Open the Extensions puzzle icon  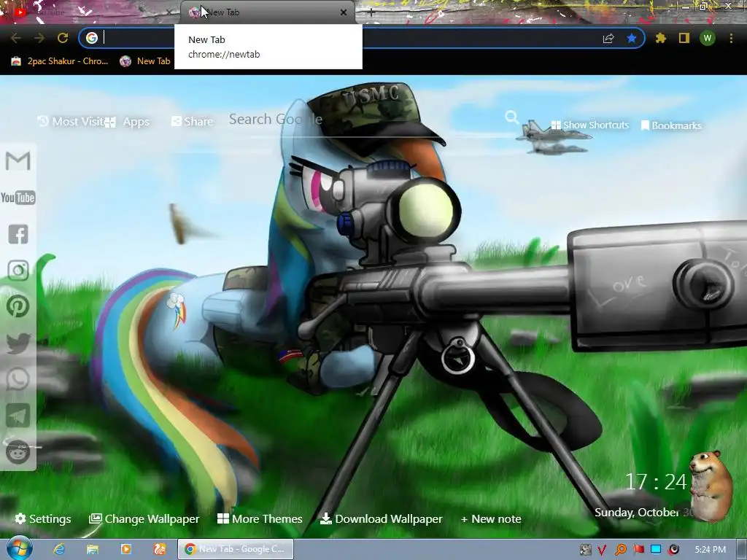coord(661,38)
